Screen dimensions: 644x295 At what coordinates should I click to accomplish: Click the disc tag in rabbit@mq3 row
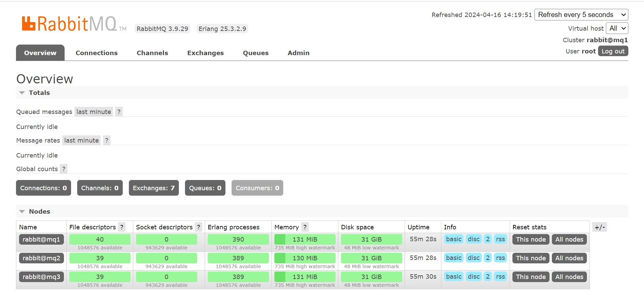tap(474, 277)
